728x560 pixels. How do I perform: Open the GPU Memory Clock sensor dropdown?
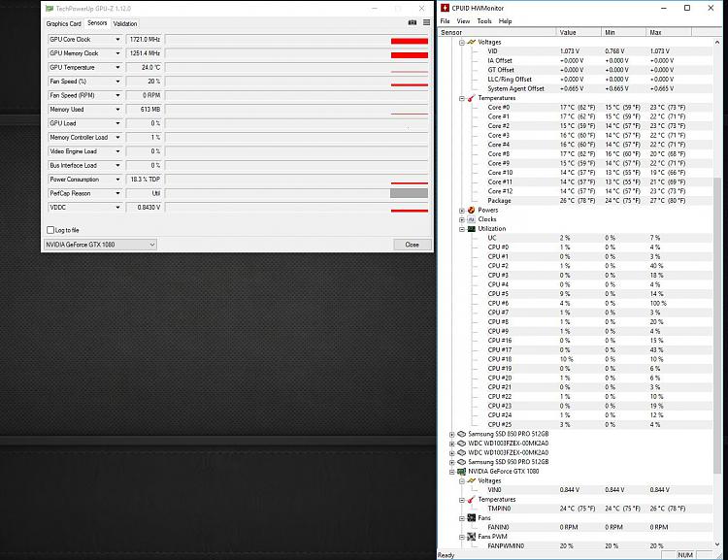(117, 53)
